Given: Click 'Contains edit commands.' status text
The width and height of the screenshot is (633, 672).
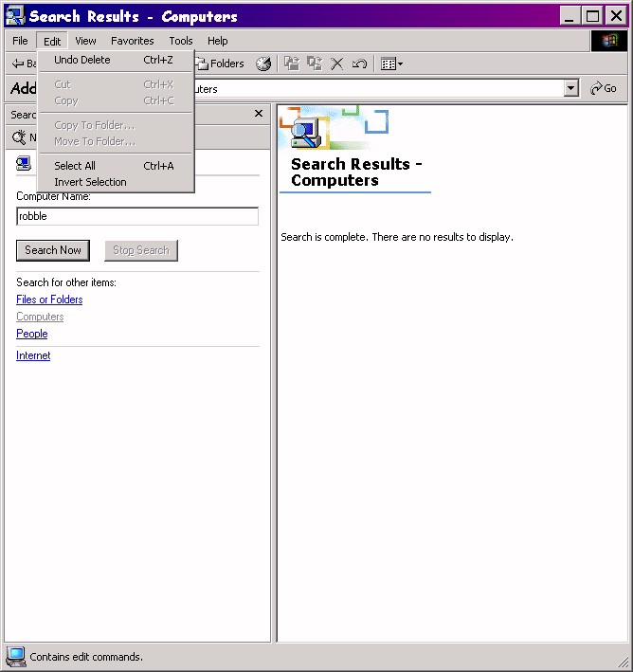Looking at the screenshot, I should [x=86, y=657].
